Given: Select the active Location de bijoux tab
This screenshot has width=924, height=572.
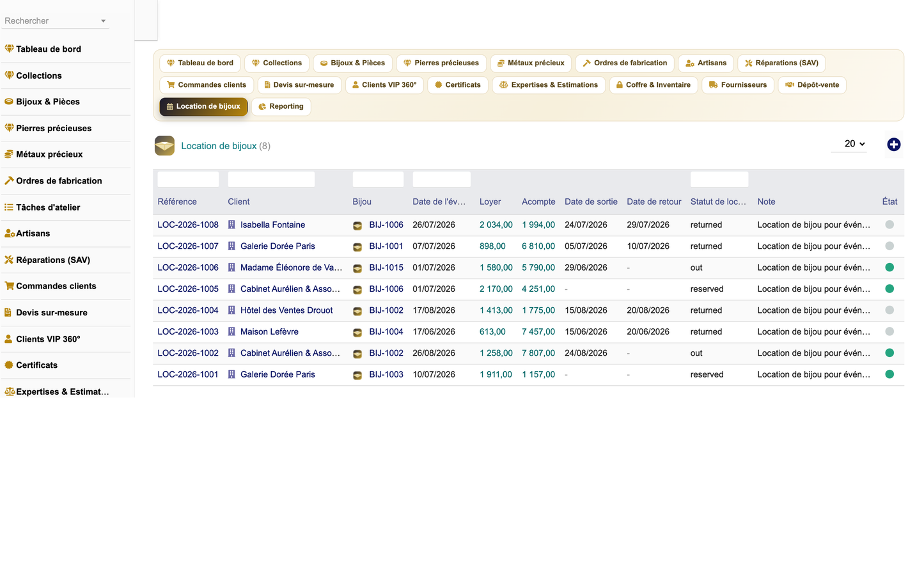Looking at the screenshot, I should [203, 107].
